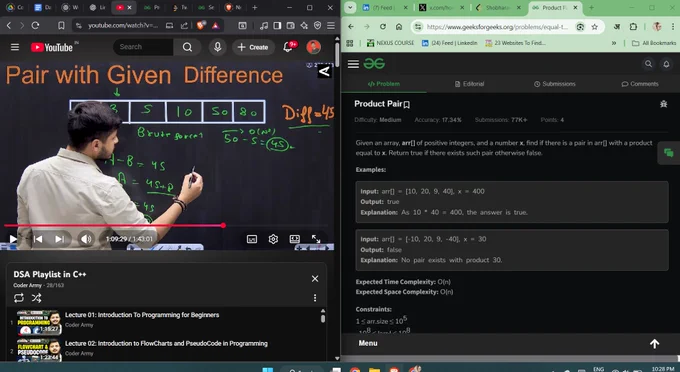Open the Lecture 02 video thumbnail
The image size is (680, 372).
(39, 350)
